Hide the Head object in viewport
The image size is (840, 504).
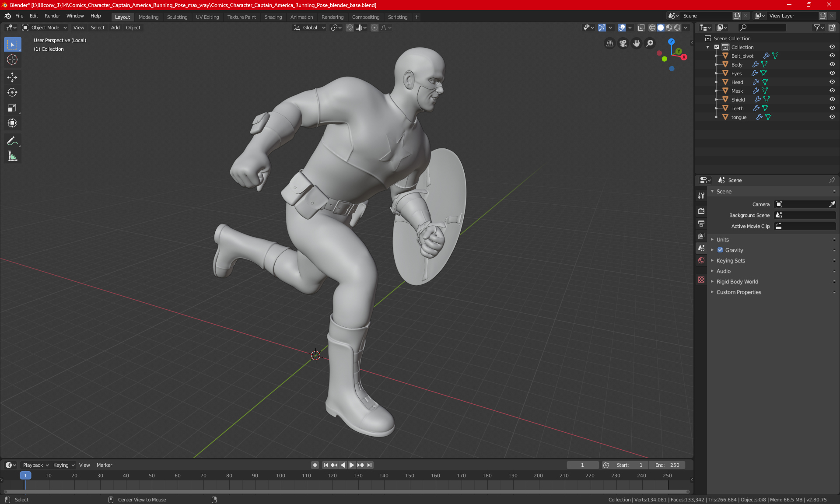(832, 82)
